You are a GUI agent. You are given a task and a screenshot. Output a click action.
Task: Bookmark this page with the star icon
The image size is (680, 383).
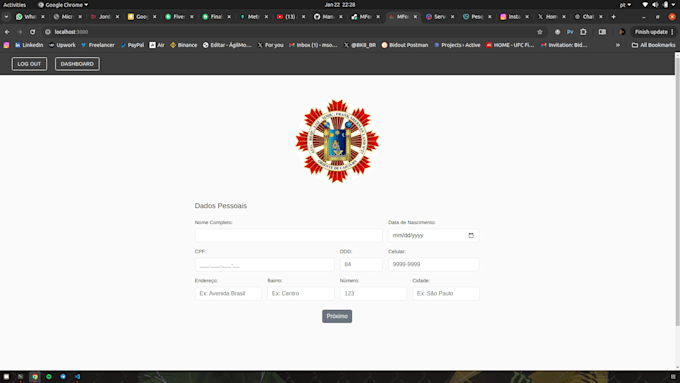539,32
